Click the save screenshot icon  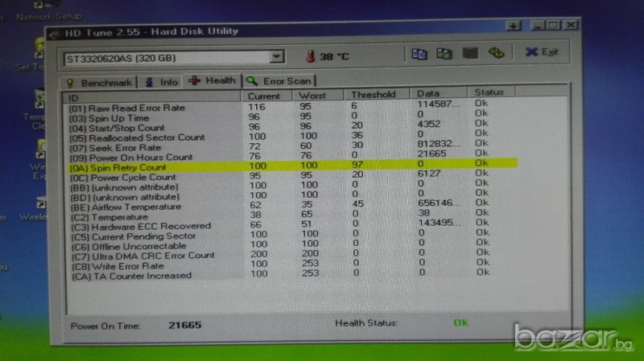pyautogui.click(x=470, y=54)
